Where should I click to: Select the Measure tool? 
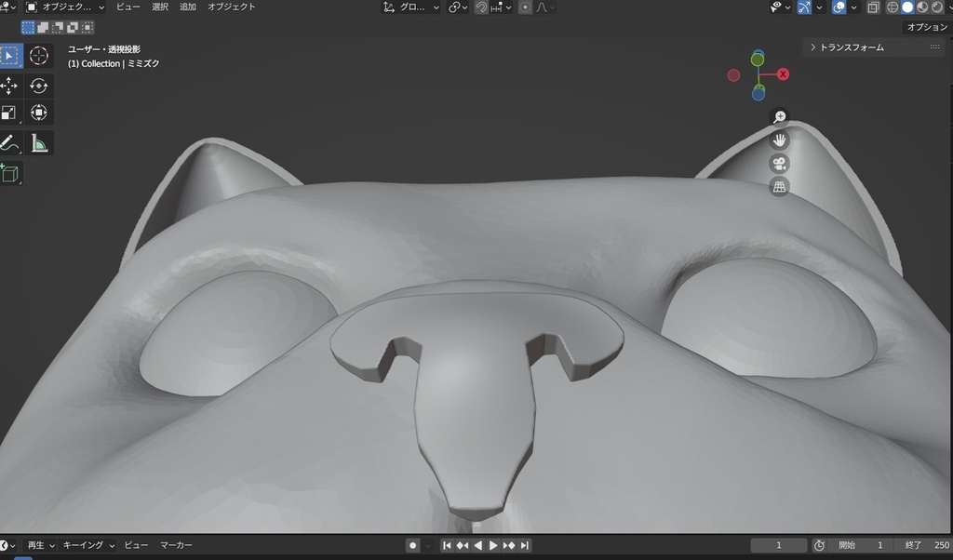click(x=39, y=143)
